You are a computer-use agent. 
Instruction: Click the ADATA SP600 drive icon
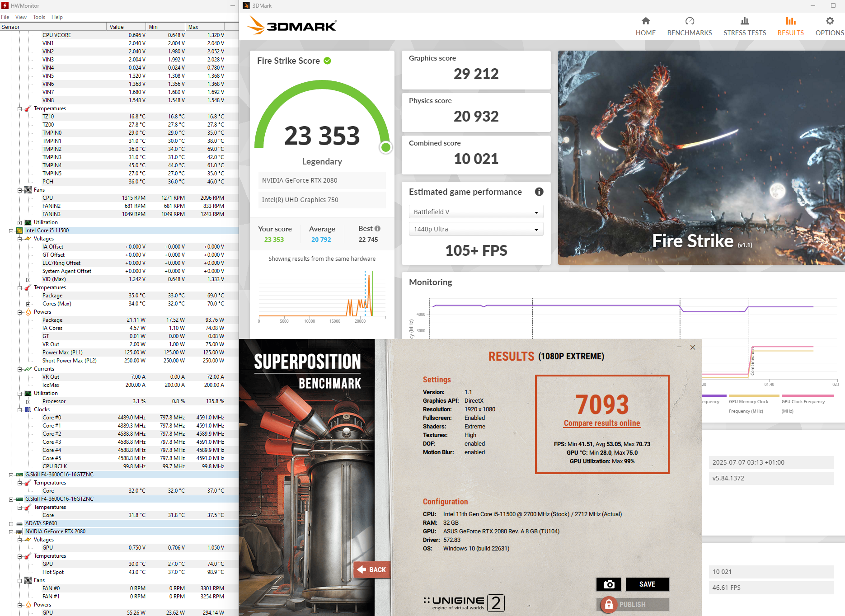click(x=19, y=523)
